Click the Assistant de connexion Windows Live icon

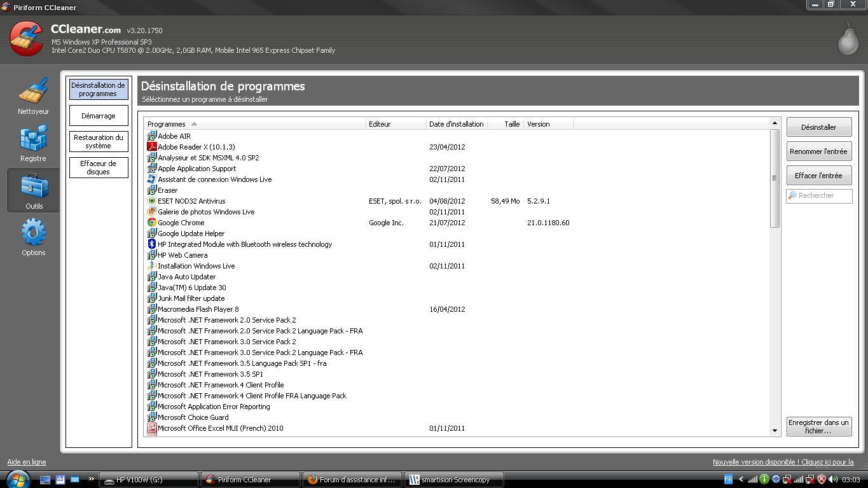151,179
